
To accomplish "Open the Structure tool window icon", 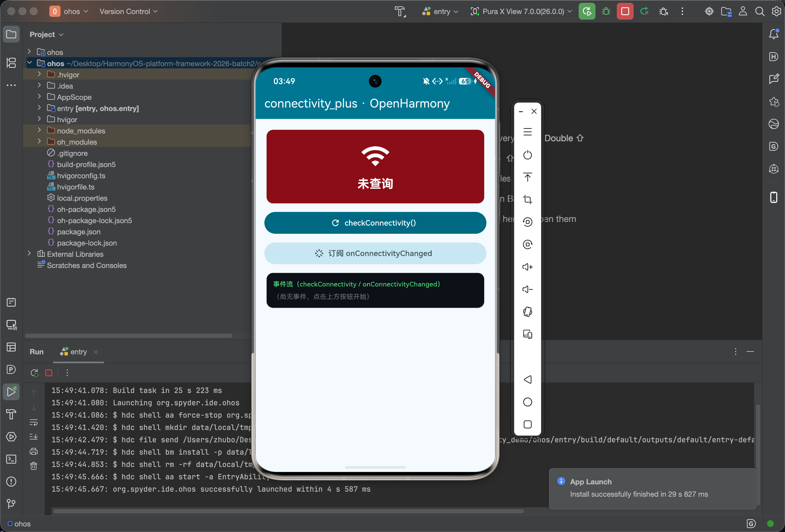I will pos(11,63).
